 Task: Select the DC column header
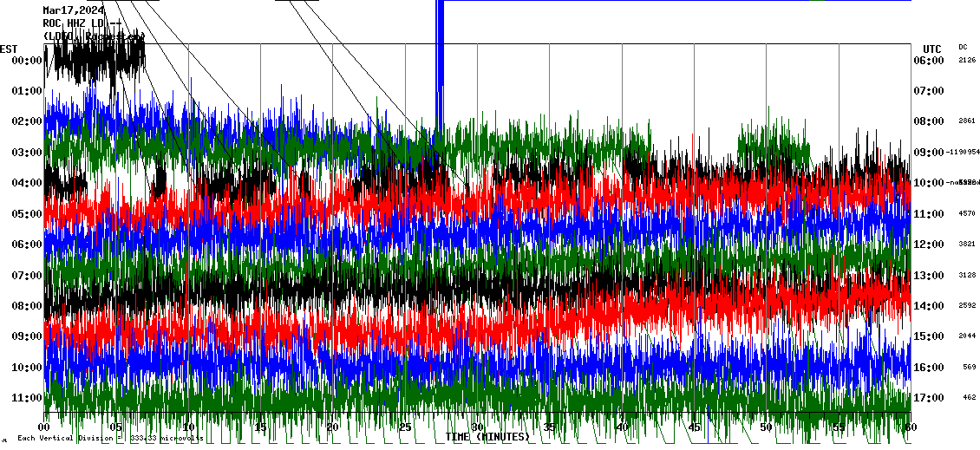point(963,47)
